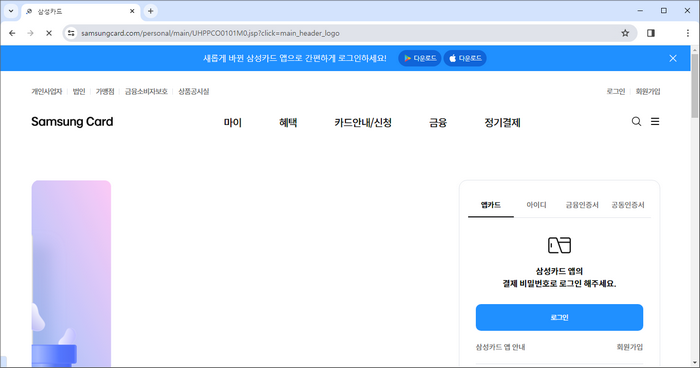
Task: Click 회원가입 link under login button
Action: (x=630, y=347)
